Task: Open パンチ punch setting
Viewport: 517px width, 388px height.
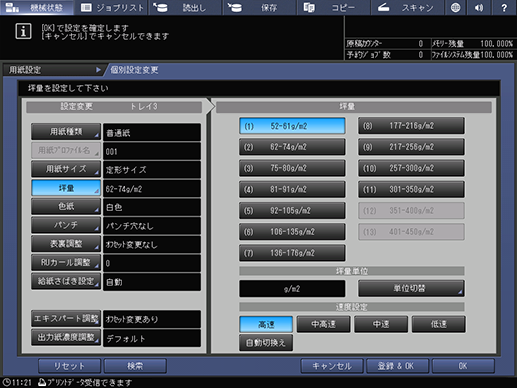Action: [x=66, y=225]
